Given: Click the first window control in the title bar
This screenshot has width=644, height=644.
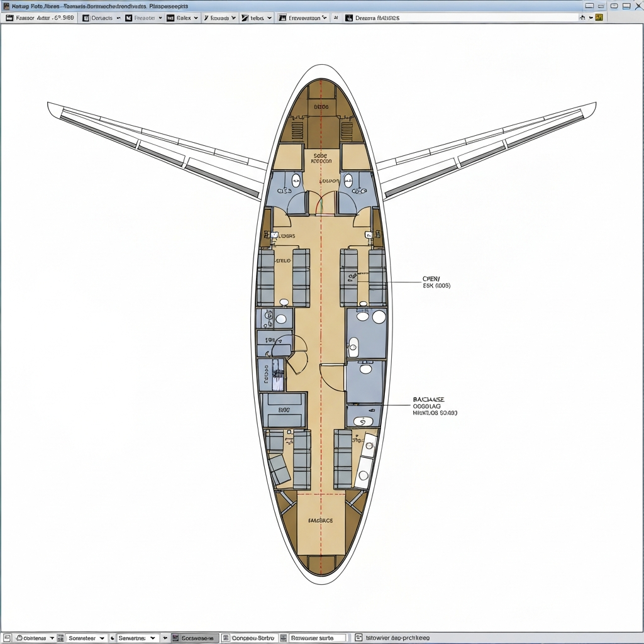Looking at the screenshot, I should (x=589, y=6).
